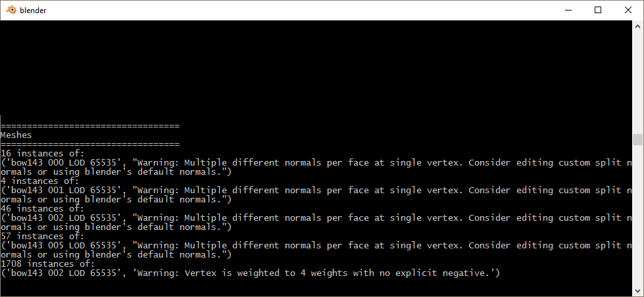Maximize the blender console window
Screen dimensions: 644x297
[598, 10]
